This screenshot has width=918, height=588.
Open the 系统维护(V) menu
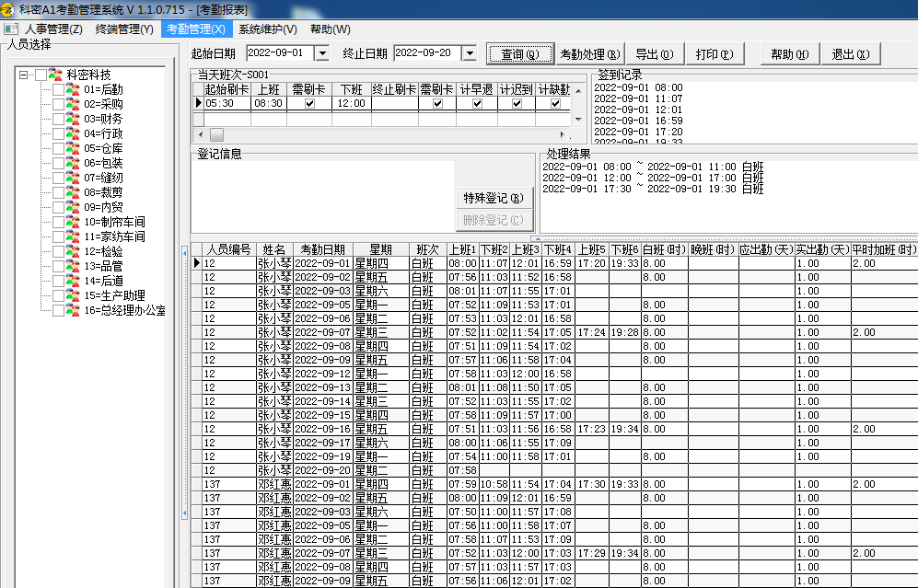coord(268,29)
